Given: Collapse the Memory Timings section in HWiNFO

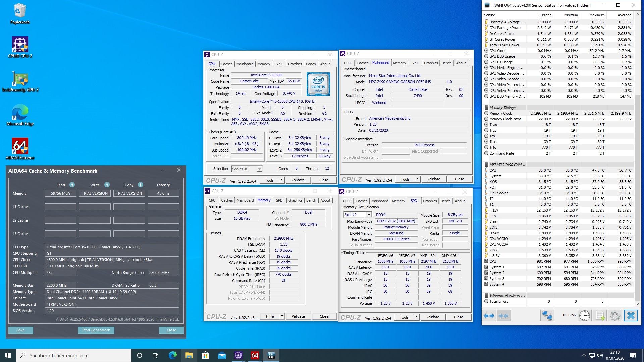Looking at the screenshot, I should pos(486,108).
